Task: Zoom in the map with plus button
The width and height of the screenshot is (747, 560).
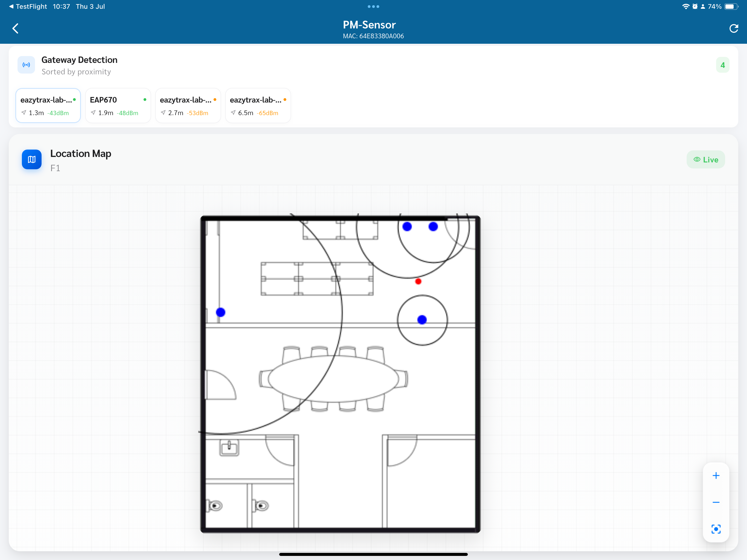Action: tap(716, 476)
